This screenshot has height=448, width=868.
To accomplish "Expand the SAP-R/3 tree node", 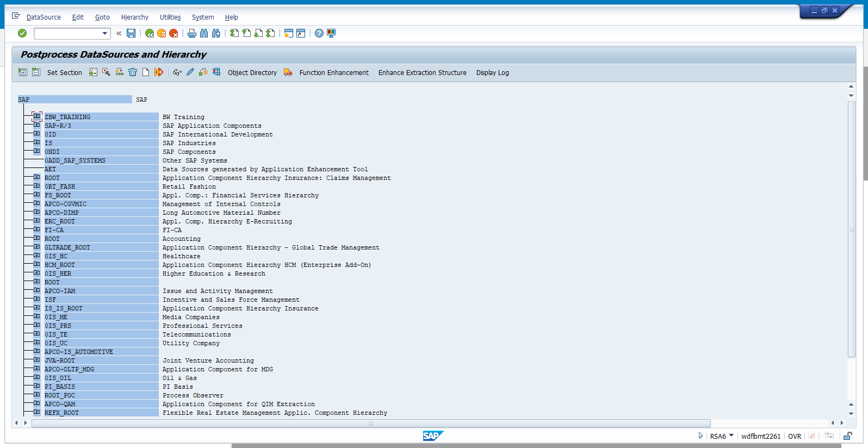I will (37, 125).
